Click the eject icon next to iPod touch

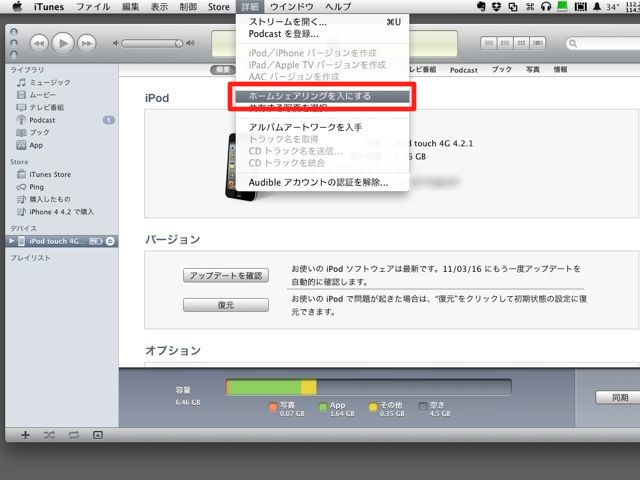click(x=110, y=241)
